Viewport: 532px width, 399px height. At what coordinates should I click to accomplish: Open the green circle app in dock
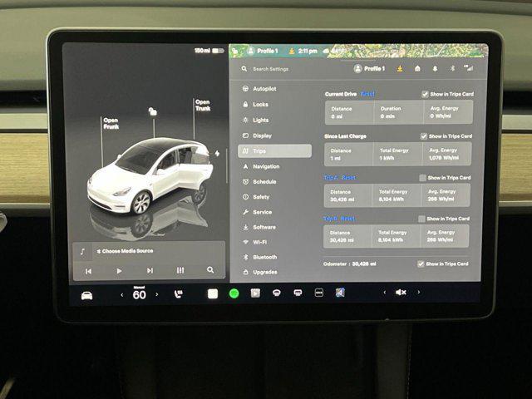234,293
